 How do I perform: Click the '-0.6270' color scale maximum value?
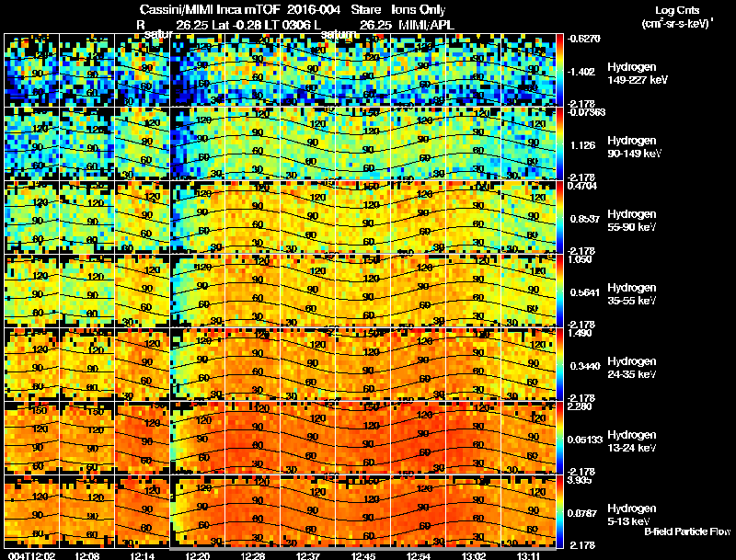click(583, 39)
